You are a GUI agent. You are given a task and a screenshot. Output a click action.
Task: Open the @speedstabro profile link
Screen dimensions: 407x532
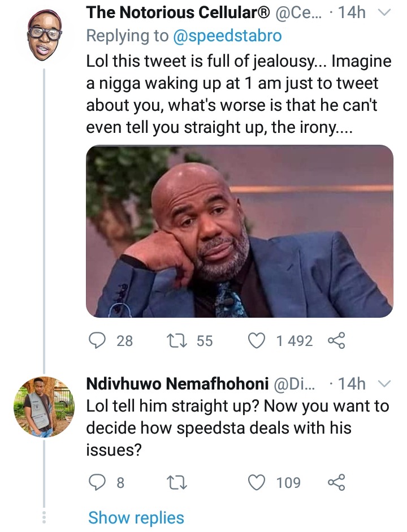[x=227, y=36]
